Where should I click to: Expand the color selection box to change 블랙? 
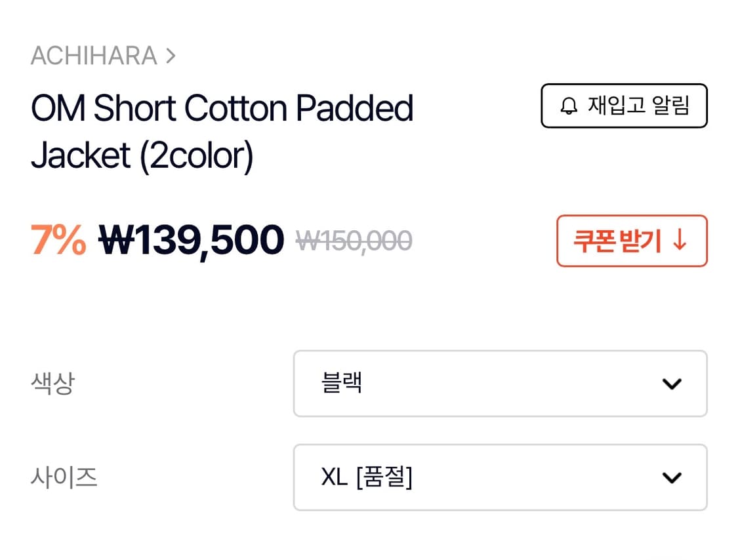(x=501, y=384)
